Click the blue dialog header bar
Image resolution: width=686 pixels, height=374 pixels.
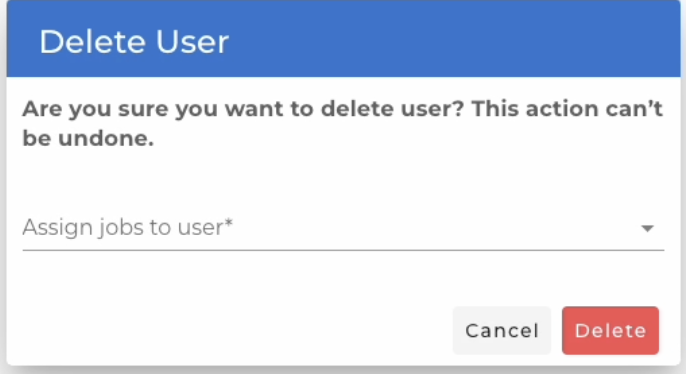click(343, 38)
